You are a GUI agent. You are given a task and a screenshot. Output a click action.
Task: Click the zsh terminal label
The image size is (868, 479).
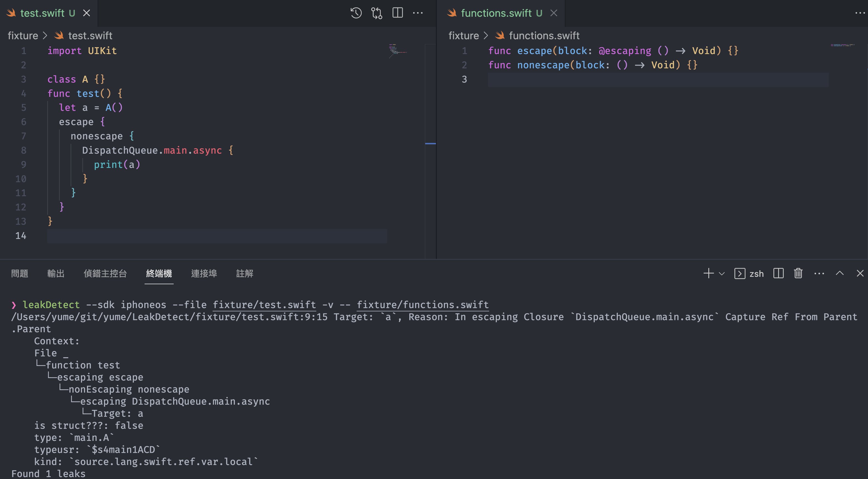click(756, 274)
